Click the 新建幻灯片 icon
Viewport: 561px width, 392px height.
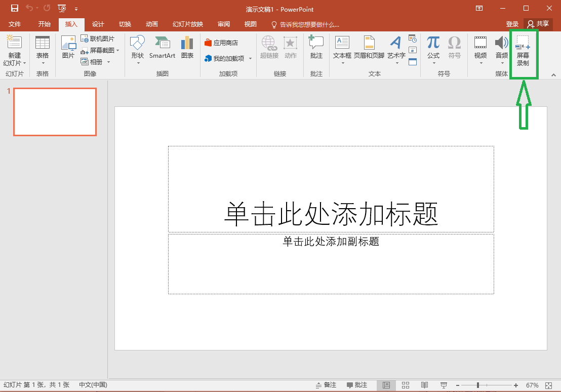click(x=14, y=43)
